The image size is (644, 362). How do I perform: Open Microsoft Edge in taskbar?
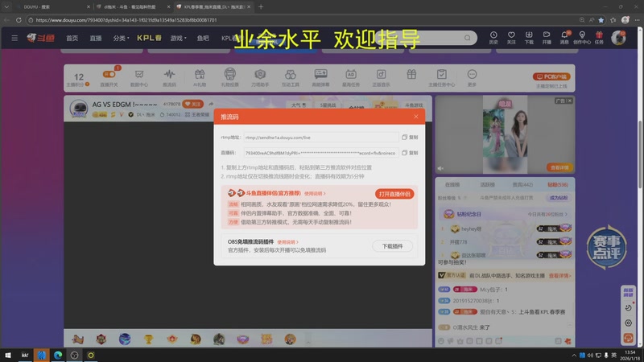(x=58, y=355)
